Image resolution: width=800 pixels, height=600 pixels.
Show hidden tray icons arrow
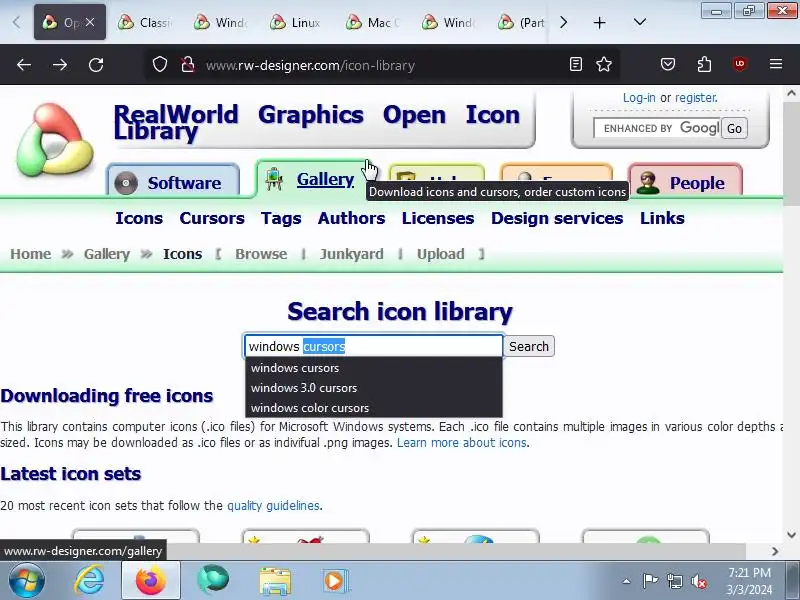(626, 581)
